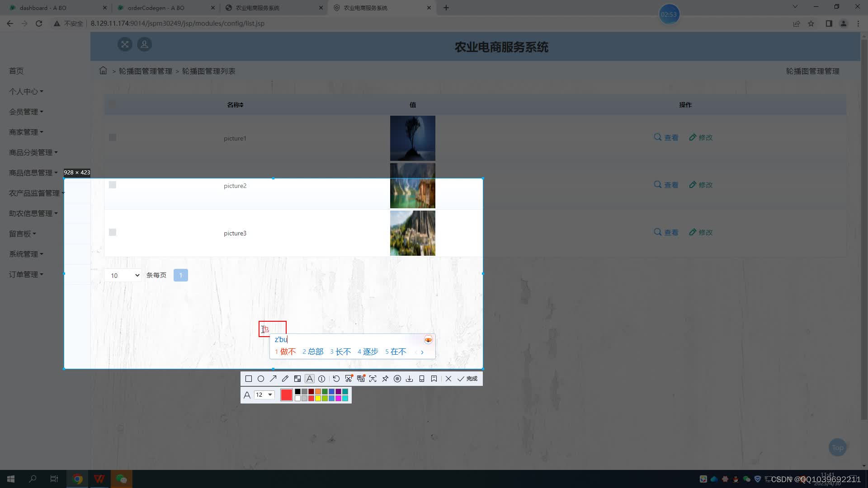Undo the last annotation
The width and height of the screenshot is (868, 488).
coord(336,379)
